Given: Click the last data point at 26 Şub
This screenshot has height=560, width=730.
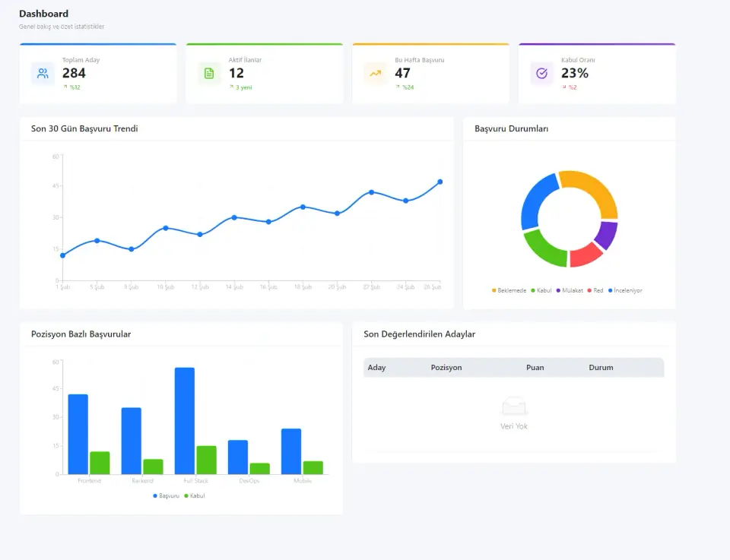Looking at the screenshot, I should point(440,182).
